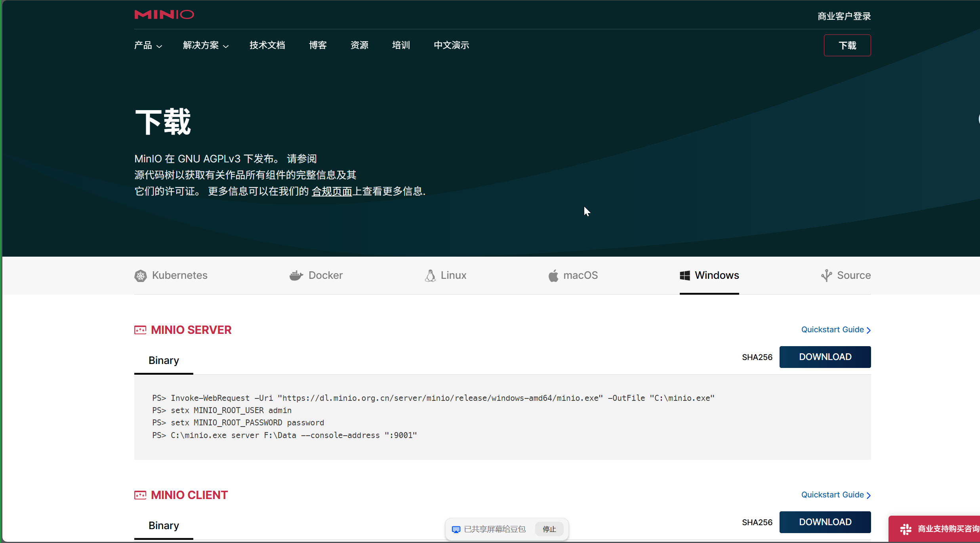980x543 pixels.
Task: Switch to the Linux tab
Action: [446, 276]
